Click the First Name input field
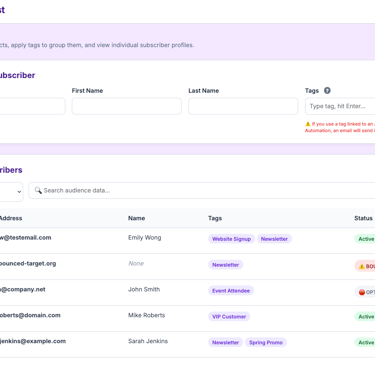The width and height of the screenshot is (375, 366). pyautogui.click(x=127, y=106)
